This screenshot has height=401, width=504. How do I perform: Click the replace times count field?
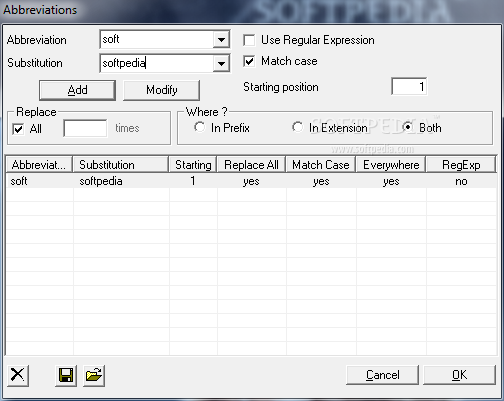tap(85, 128)
